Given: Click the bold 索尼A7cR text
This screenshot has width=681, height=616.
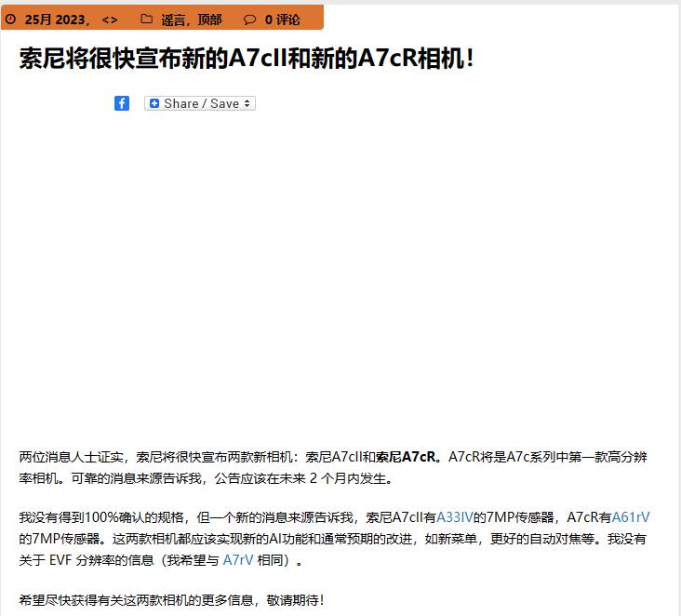Looking at the screenshot, I should tap(406, 457).
